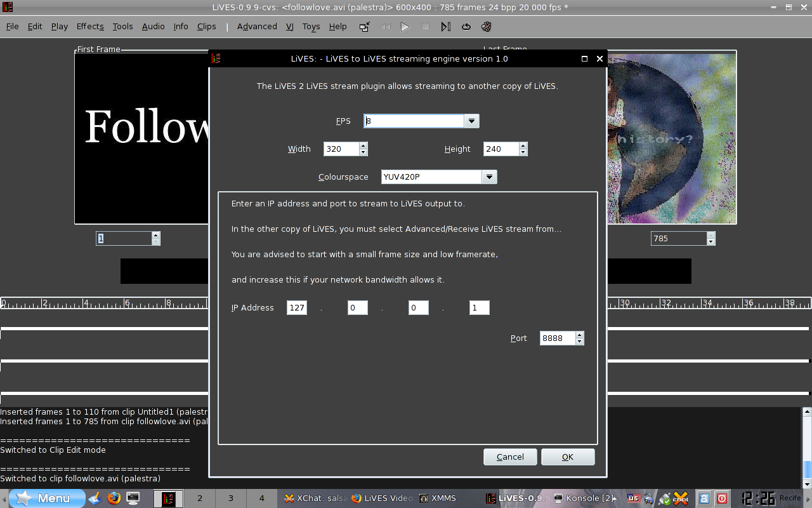The width and height of the screenshot is (812, 508).
Task: Increase Height using up stepper arrow
Action: (x=523, y=146)
